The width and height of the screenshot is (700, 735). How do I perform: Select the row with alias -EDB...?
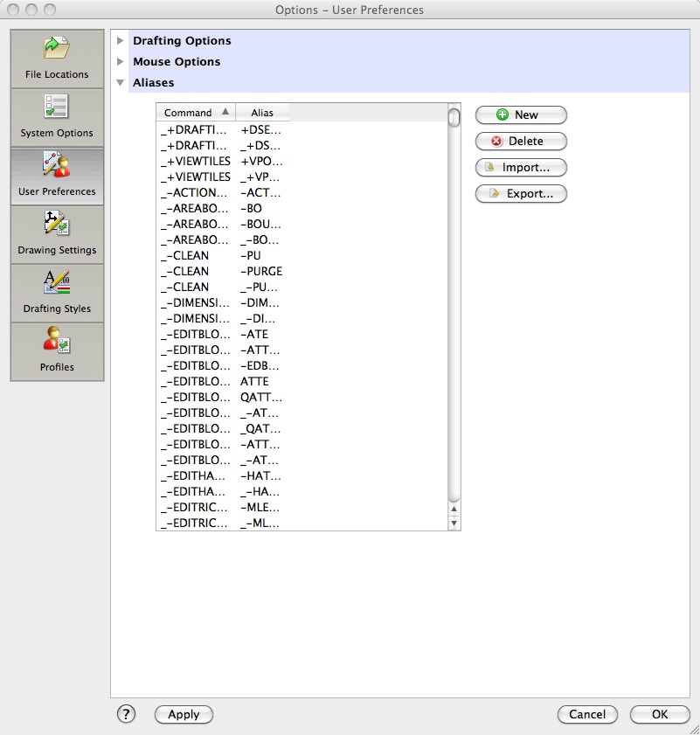coord(302,365)
